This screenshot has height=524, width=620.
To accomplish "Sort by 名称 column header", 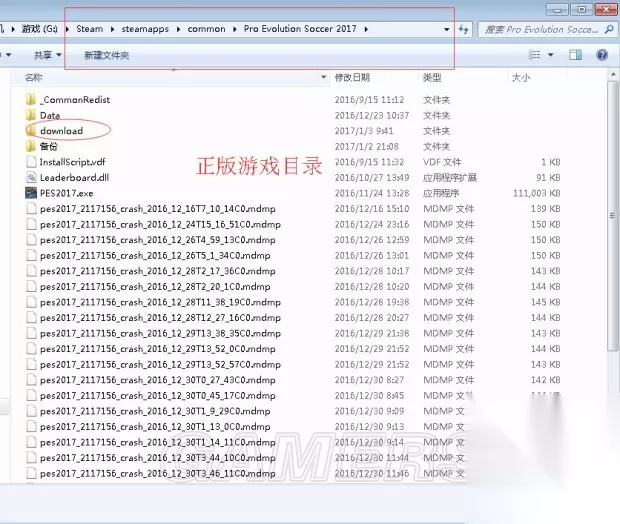I will 34,78.
